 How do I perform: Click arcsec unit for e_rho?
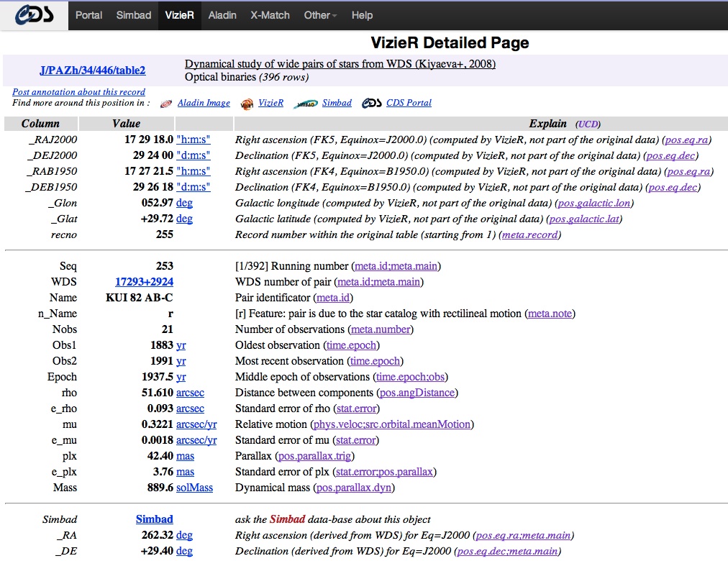pyautogui.click(x=191, y=409)
